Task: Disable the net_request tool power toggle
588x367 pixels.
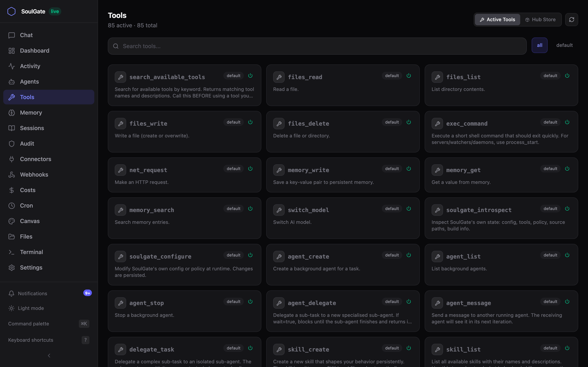Action: 250,168
